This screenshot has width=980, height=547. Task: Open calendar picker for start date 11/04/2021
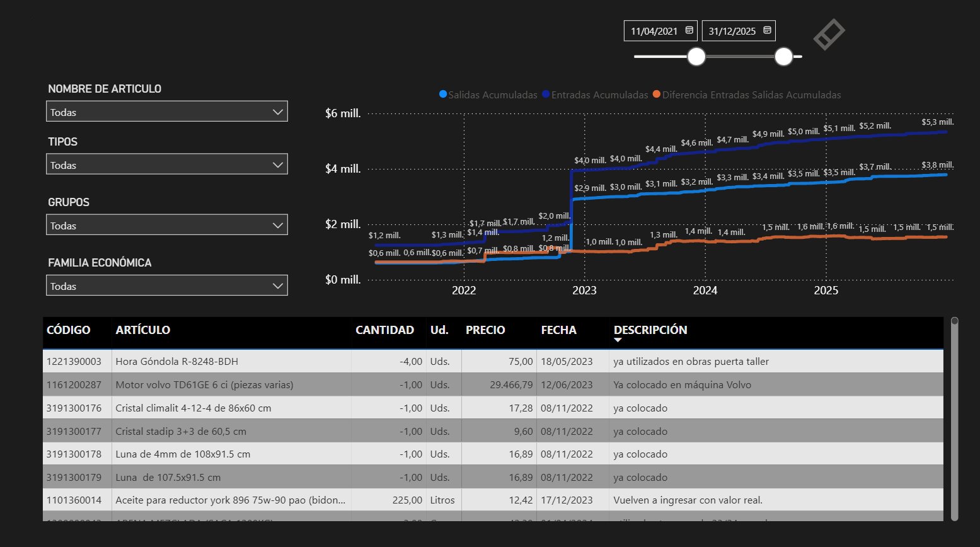pos(689,30)
